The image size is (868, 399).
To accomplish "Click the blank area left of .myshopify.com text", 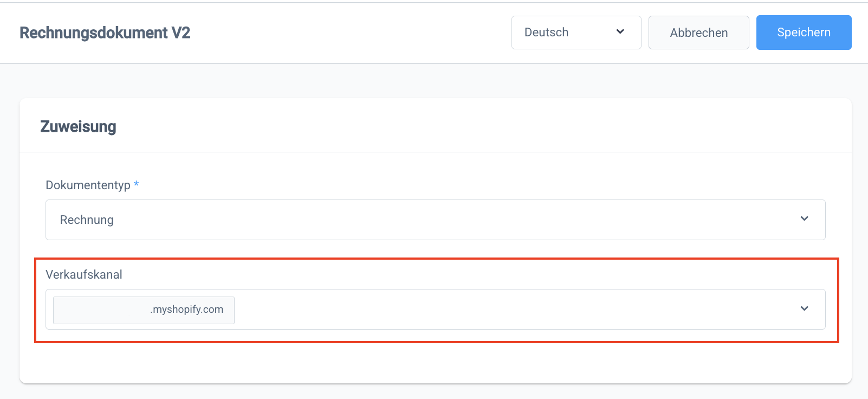I will (x=100, y=310).
